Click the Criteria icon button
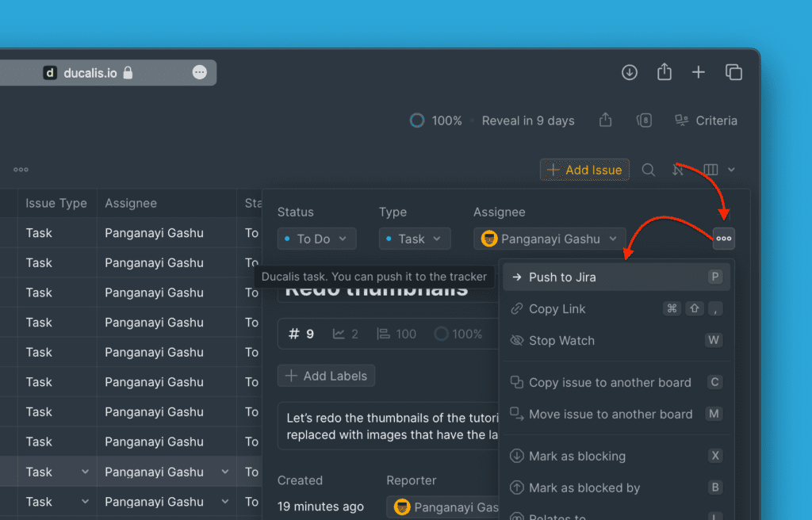The height and width of the screenshot is (520, 812). pyautogui.click(x=705, y=120)
